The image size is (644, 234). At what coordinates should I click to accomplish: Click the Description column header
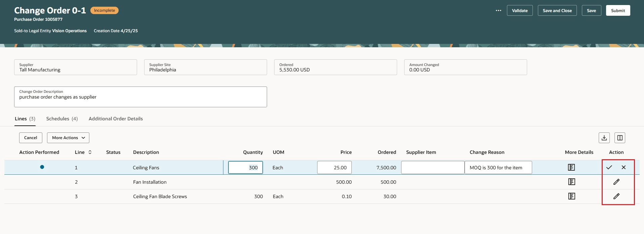point(146,152)
